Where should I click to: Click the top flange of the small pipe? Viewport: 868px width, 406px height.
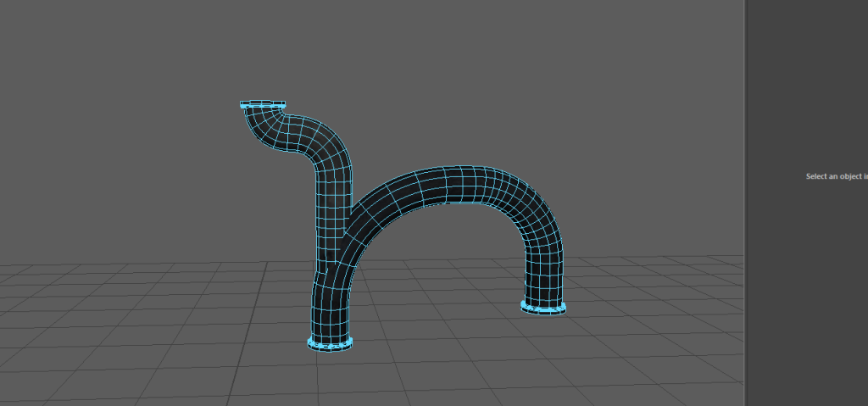(x=263, y=105)
